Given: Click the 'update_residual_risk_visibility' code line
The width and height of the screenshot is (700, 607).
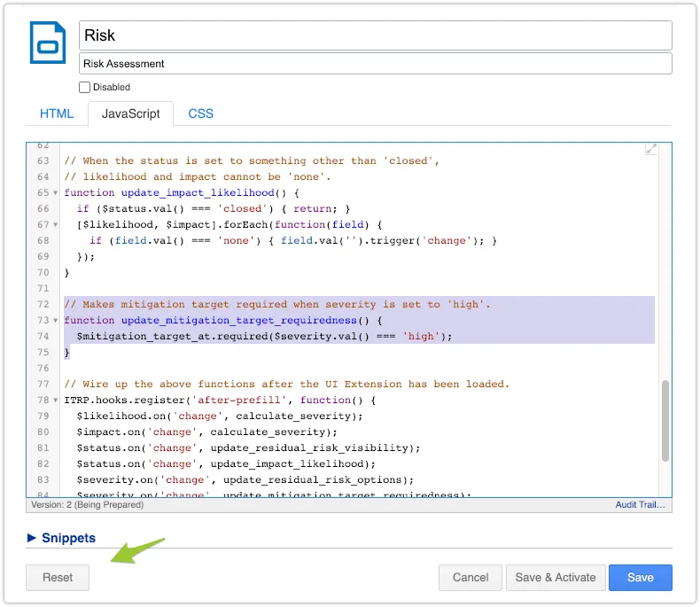Looking at the screenshot, I should 248,448.
